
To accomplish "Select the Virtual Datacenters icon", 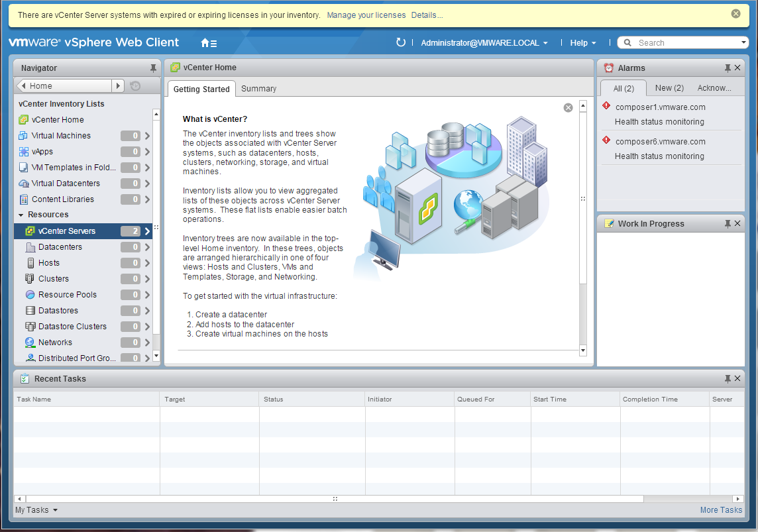I will point(24,184).
